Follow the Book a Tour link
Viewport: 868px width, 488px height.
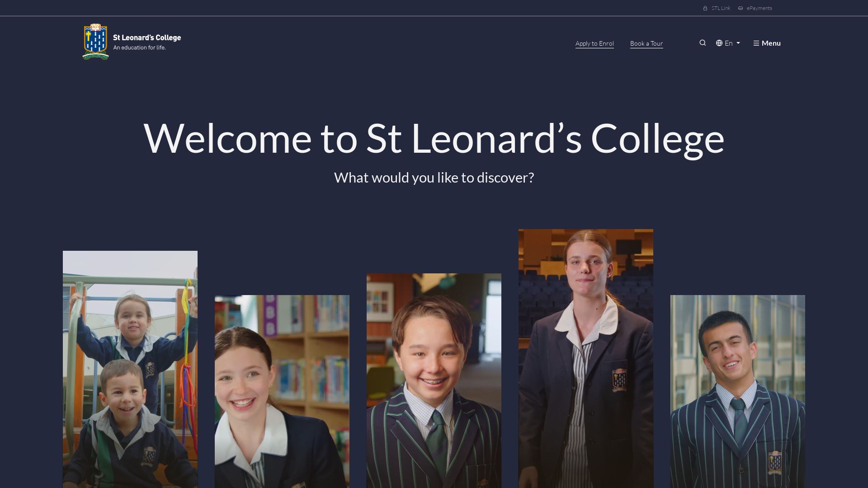646,43
